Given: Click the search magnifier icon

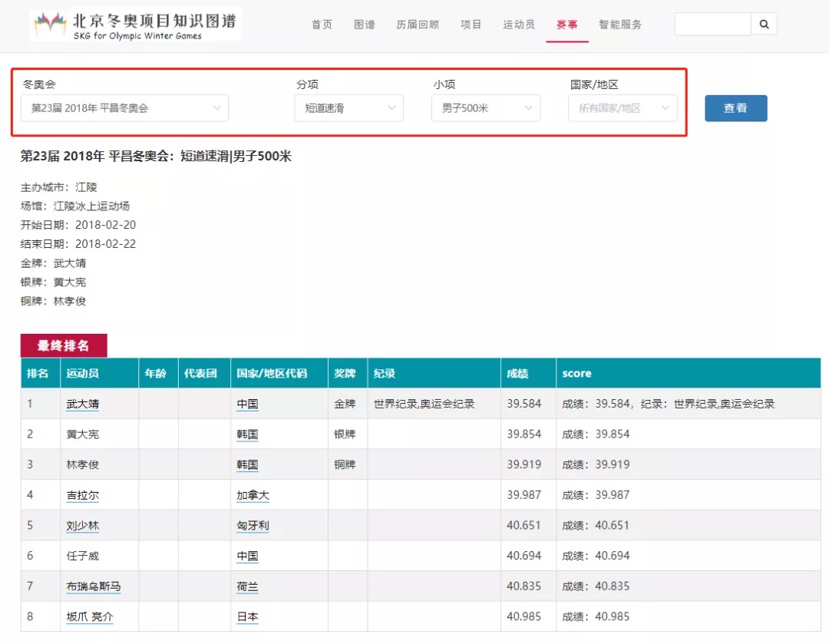Looking at the screenshot, I should (x=764, y=25).
